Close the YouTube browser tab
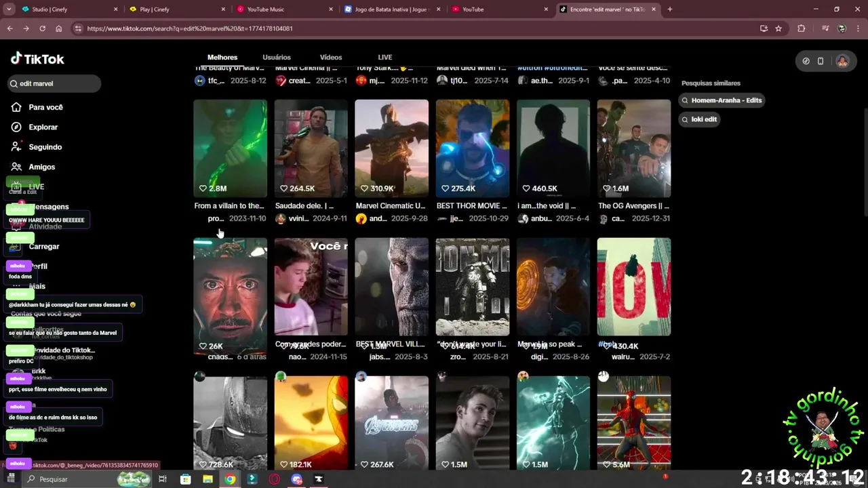 (546, 9)
